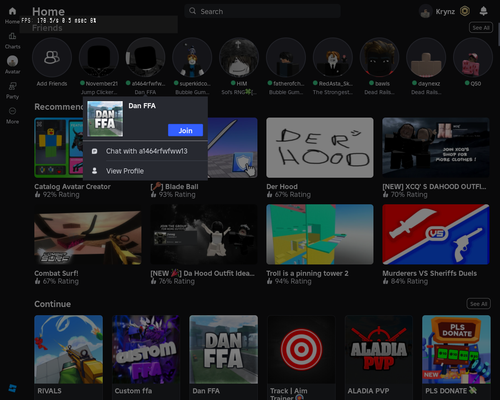500x400 pixels.
Task: Click the chat bubble icon in popup
Action: click(x=94, y=151)
